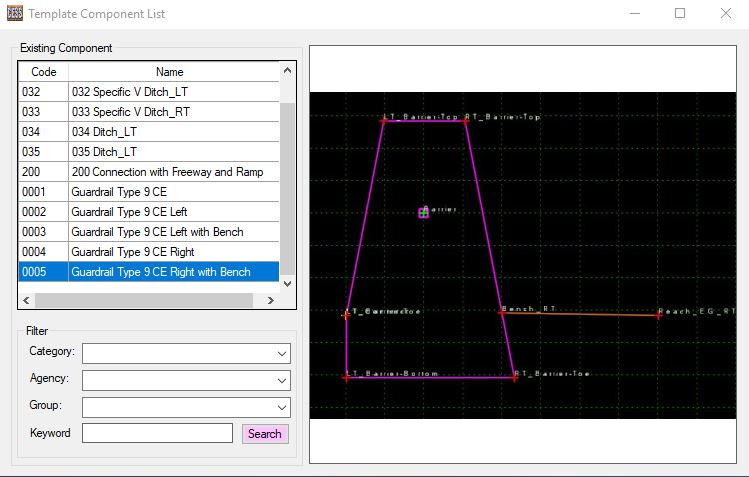Select Guardrail Type 9 CE row 0001
This screenshot has height=477, width=749.
tap(149, 192)
